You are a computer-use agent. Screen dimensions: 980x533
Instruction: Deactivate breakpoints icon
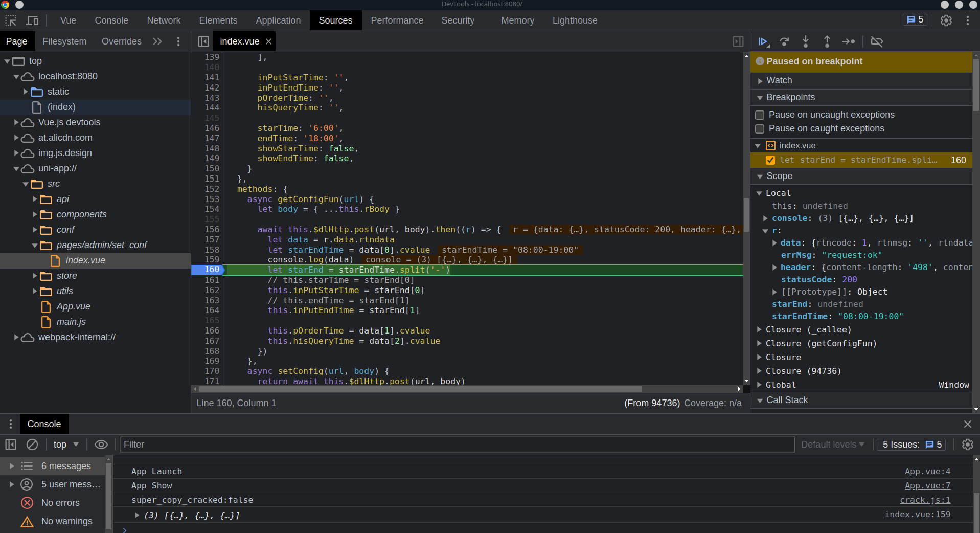click(x=877, y=41)
